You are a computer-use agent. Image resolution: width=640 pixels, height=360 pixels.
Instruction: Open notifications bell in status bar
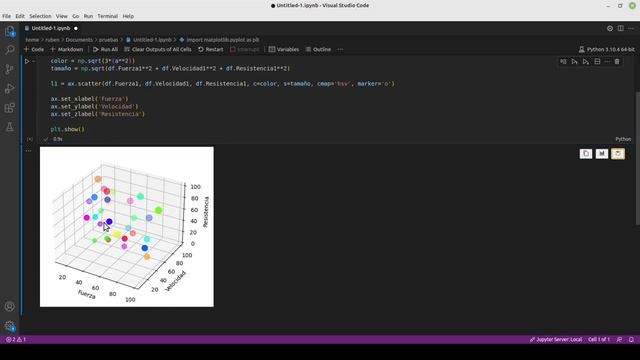pos(631,340)
